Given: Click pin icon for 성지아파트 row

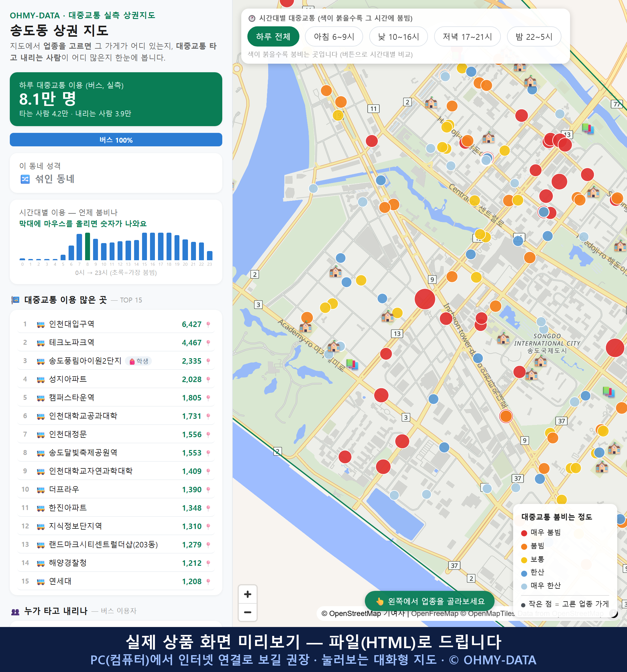Looking at the screenshot, I should pos(208,379).
